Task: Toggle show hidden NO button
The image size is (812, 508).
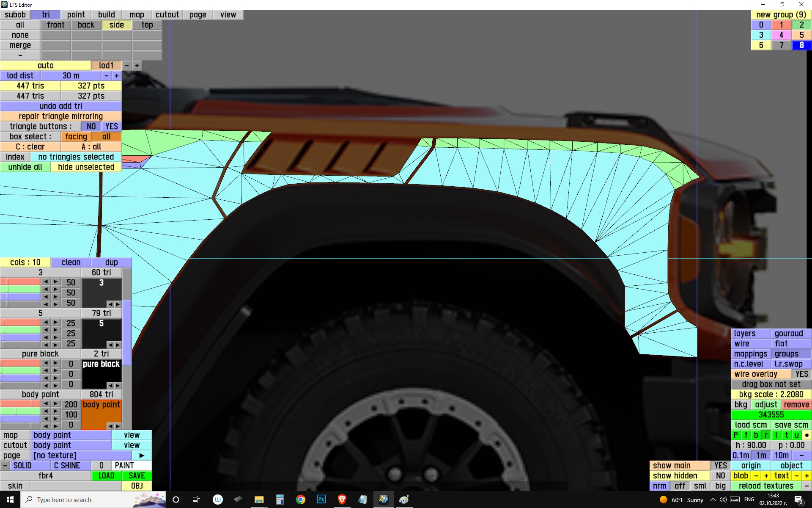Action: [x=720, y=476]
